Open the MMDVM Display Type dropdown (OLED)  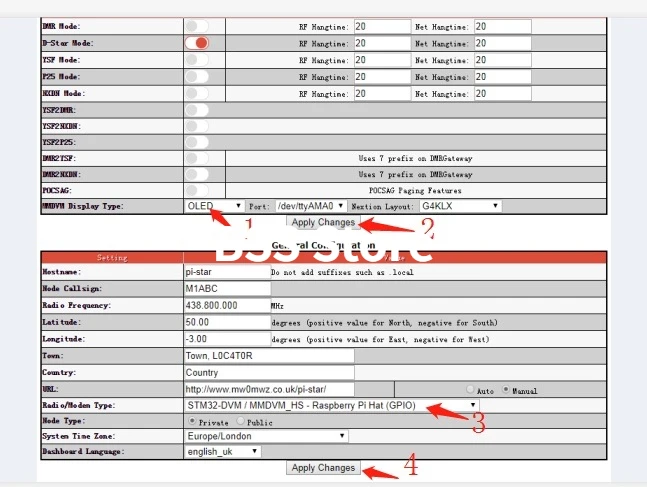point(214,206)
